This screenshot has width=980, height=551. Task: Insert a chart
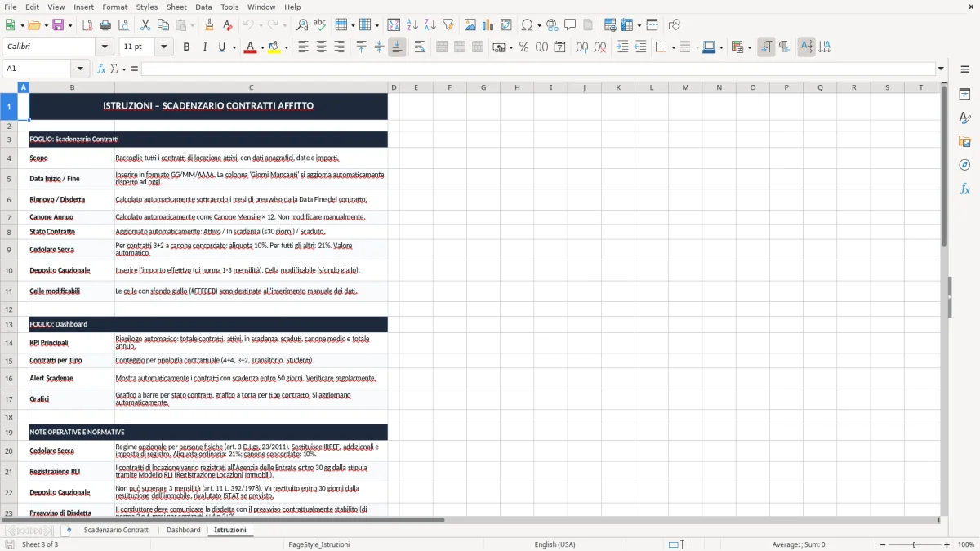(x=488, y=25)
